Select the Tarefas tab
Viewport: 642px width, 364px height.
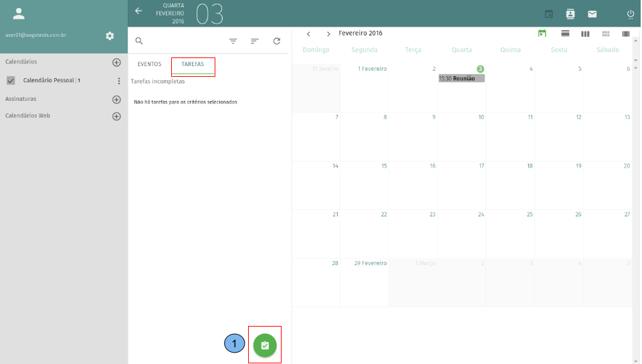(193, 64)
